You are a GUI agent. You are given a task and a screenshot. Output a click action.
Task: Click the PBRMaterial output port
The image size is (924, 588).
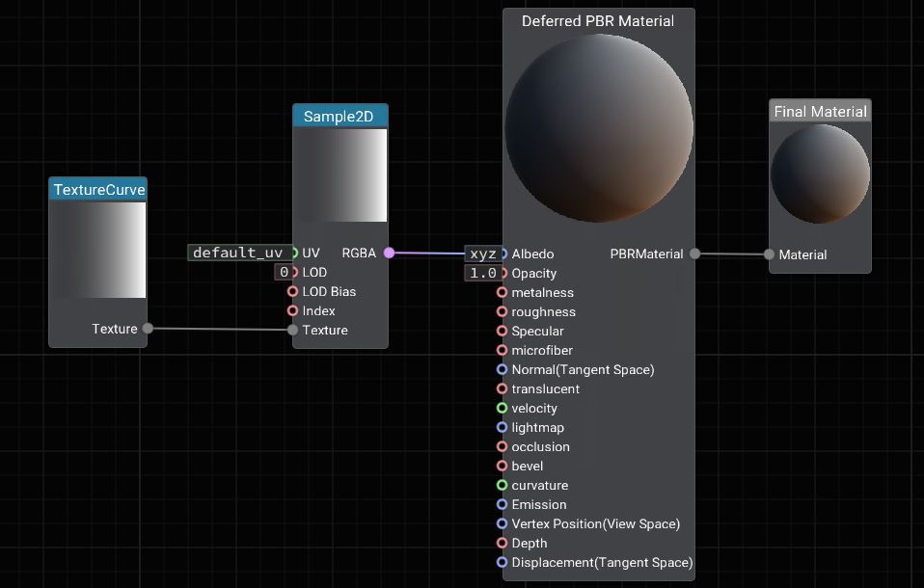[x=693, y=254]
